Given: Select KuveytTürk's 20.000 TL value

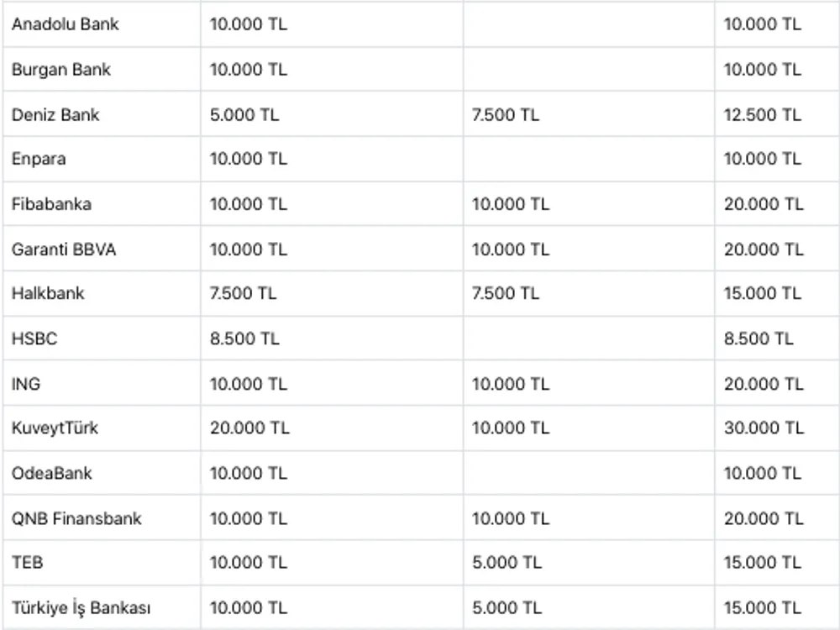Looking at the screenshot, I should pyautogui.click(x=249, y=428).
